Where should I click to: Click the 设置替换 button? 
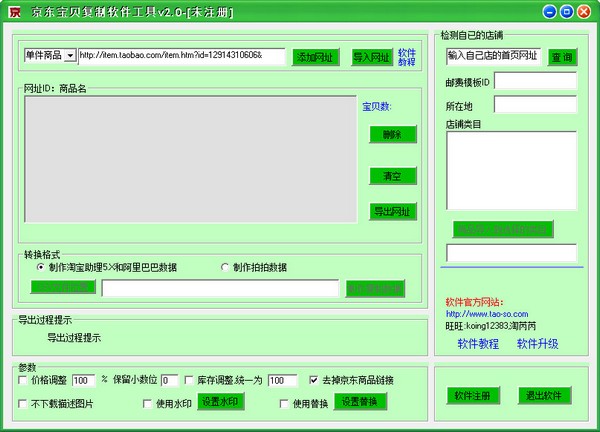pyautogui.click(x=360, y=402)
